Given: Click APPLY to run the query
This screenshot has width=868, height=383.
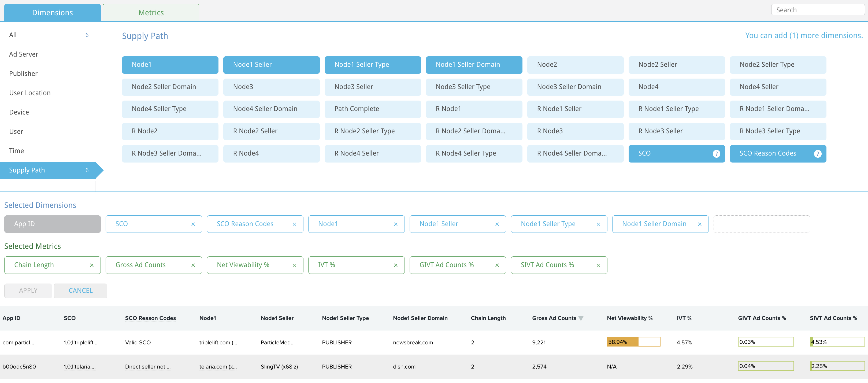Looking at the screenshot, I should pos(28,290).
